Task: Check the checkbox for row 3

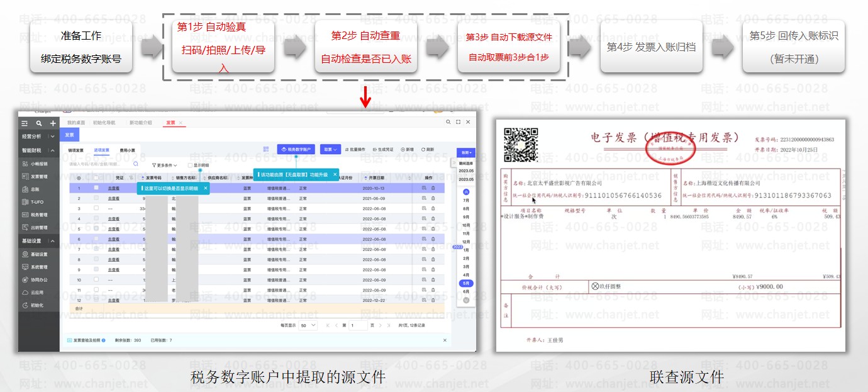Action: [x=96, y=208]
